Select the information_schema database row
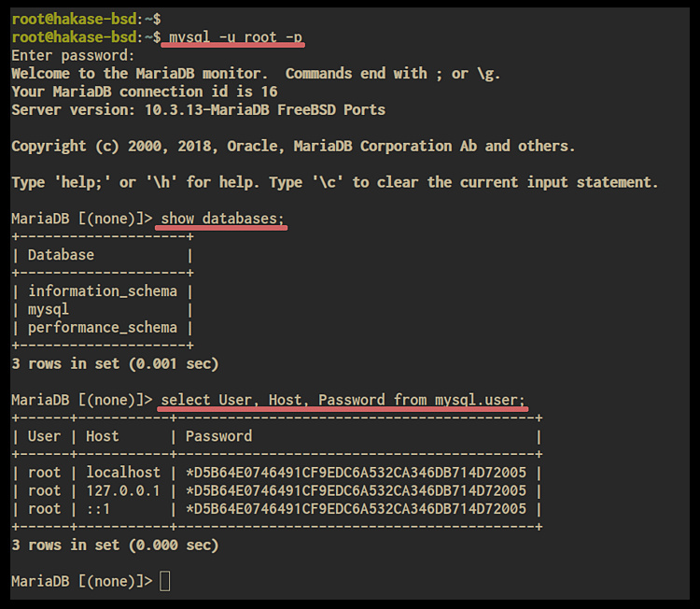The image size is (700, 609). click(x=102, y=291)
